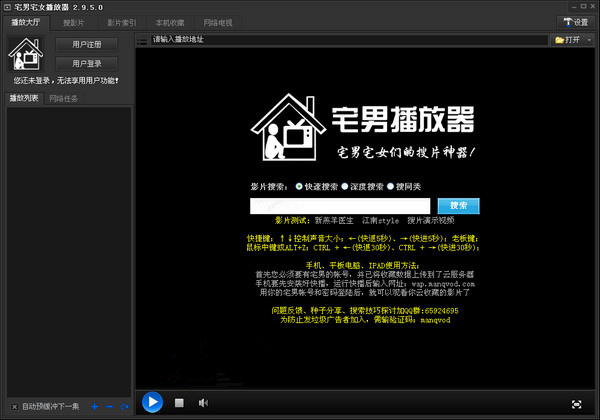Click the 您还未登录 status message

65,81
